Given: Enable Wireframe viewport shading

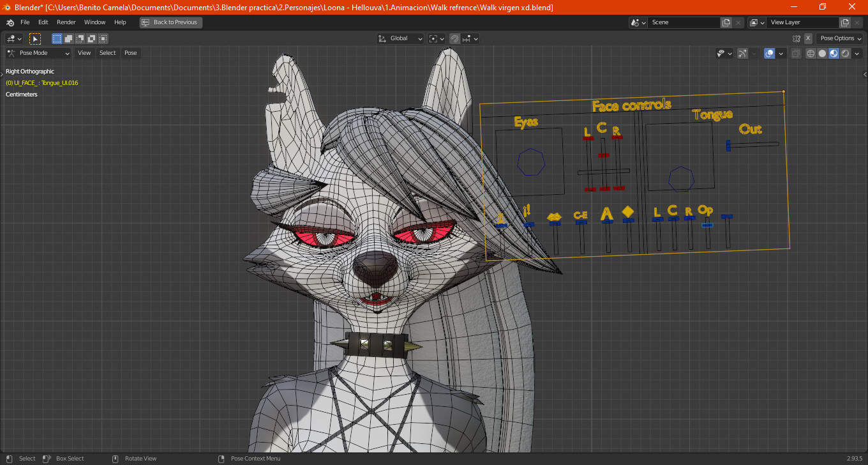Looking at the screenshot, I should coord(810,53).
